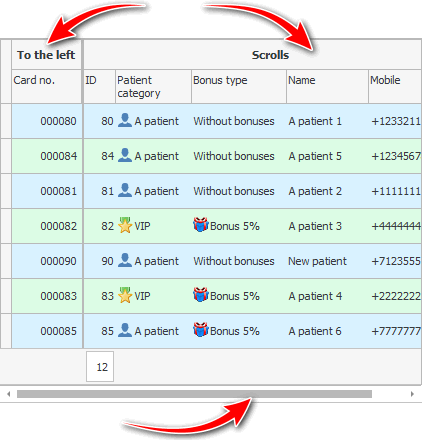Sort by Card no. column header
The image size is (422, 440).
point(47,86)
